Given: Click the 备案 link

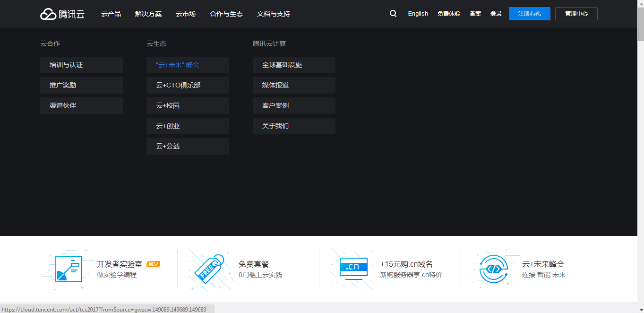Looking at the screenshot, I should tap(475, 14).
